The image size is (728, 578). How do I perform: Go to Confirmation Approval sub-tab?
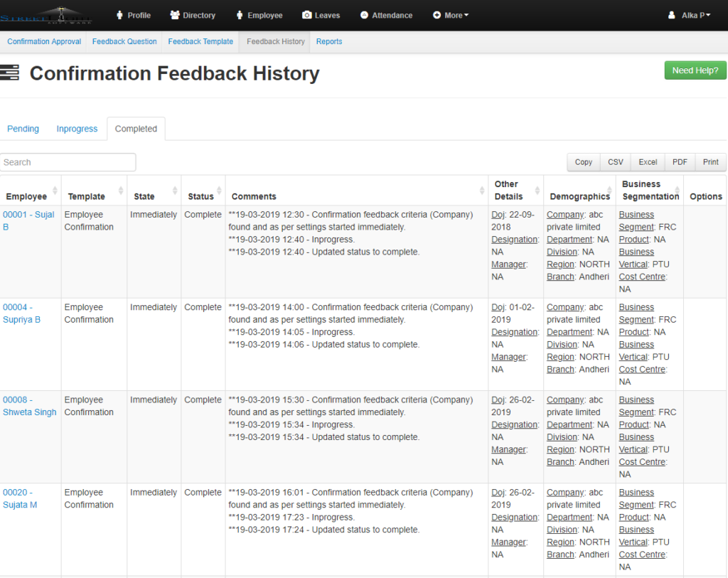[44, 41]
